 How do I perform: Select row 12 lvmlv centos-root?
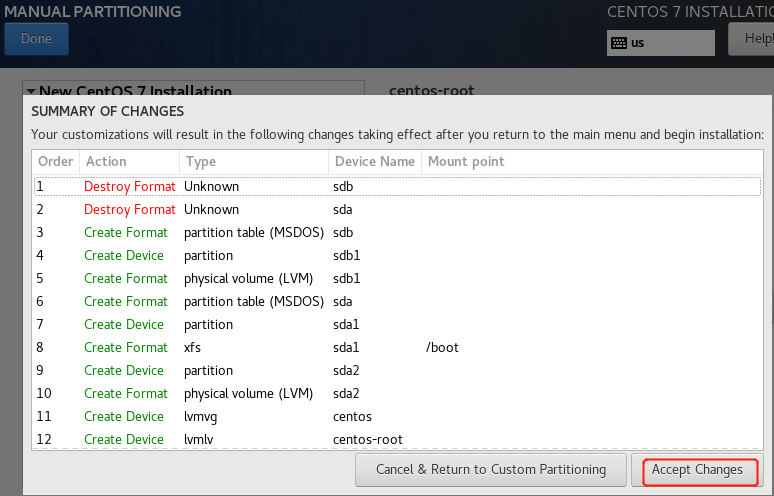pyautogui.click(x=397, y=439)
